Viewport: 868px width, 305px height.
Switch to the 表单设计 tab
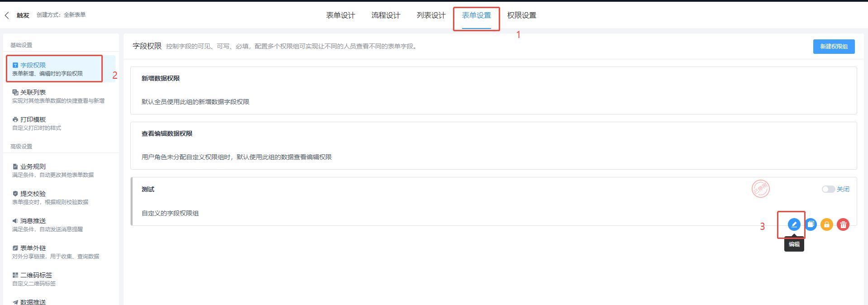point(341,15)
